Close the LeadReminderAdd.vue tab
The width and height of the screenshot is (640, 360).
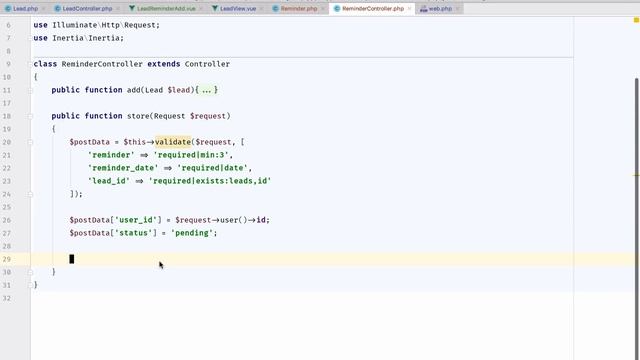click(x=200, y=9)
